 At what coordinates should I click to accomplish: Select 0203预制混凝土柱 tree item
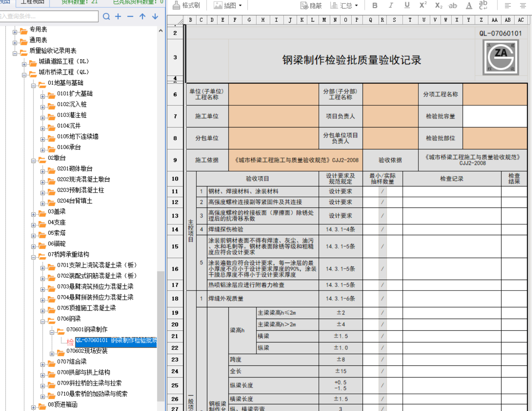click(80, 190)
